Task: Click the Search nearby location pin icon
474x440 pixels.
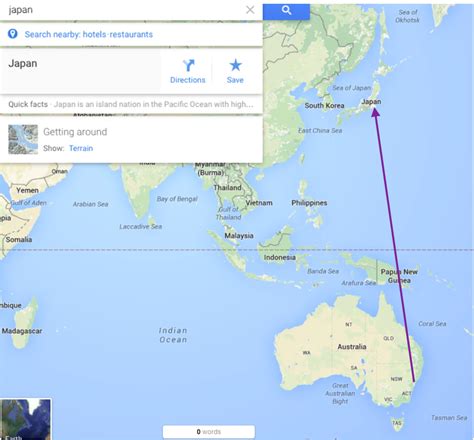Action: tap(13, 34)
